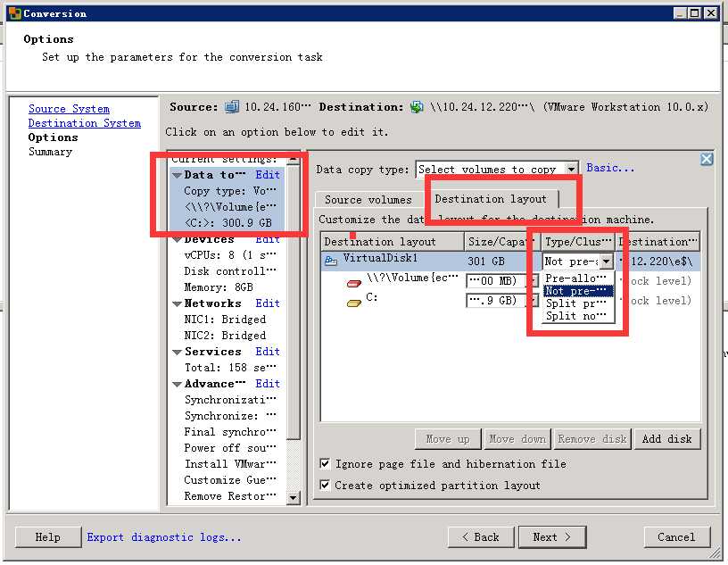
Task: Click 'vCPUs: 8' setting
Action: 230,255
